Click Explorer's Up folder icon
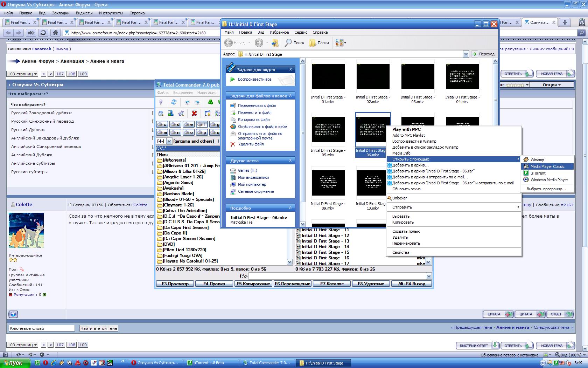The width and height of the screenshot is (588, 368). 275,43
